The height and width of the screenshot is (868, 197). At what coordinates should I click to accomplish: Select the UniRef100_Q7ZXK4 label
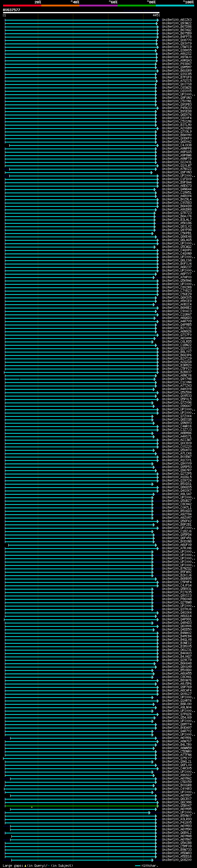click(177, 416)
